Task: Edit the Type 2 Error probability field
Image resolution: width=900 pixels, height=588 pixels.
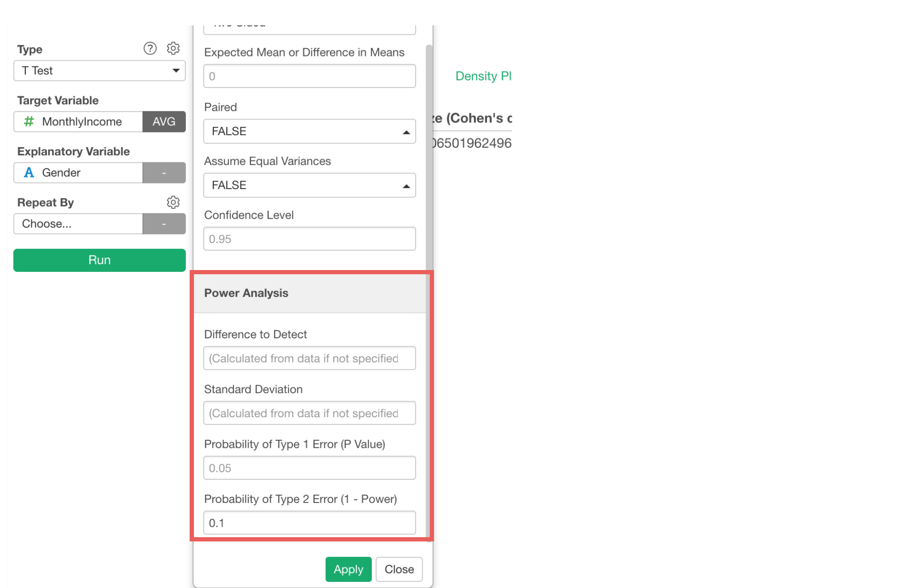Action: click(309, 523)
